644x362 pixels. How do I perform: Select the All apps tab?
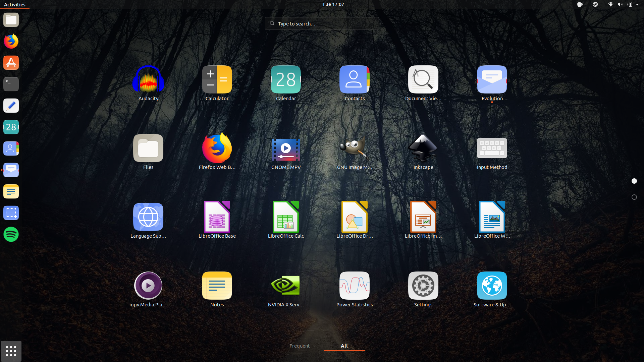[x=344, y=346]
